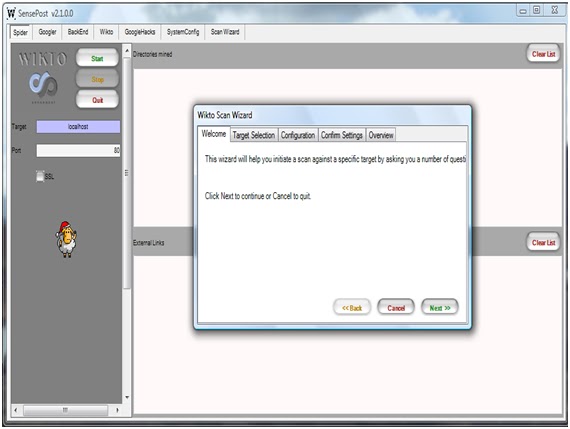This screenshot has width=570, height=429.
Task: Select the Welcome tab in the wizard
Action: (x=214, y=134)
